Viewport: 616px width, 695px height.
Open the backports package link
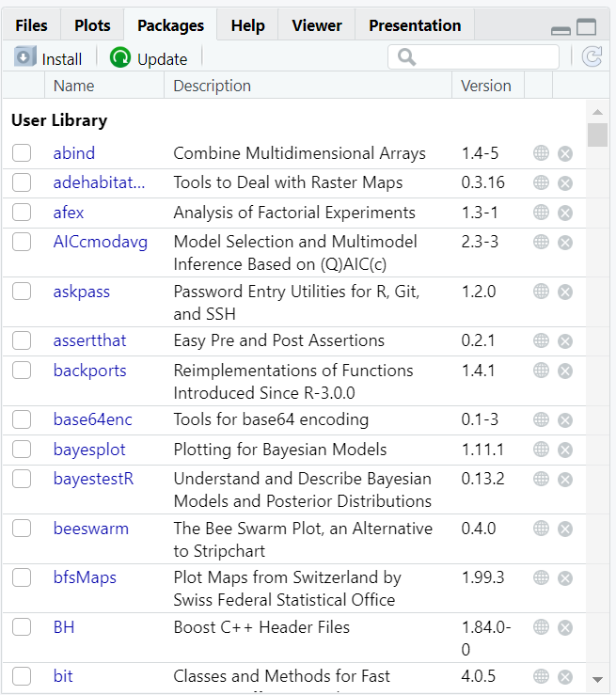click(x=90, y=371)
